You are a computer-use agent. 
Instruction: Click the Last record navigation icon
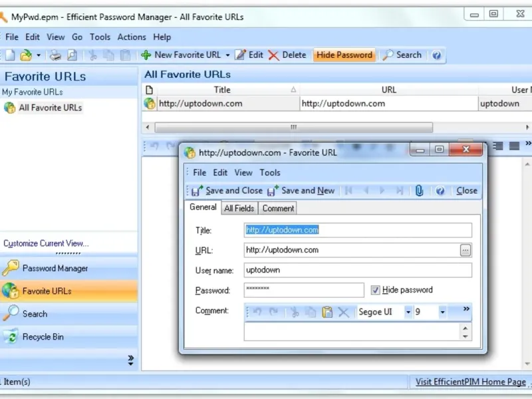pyautogui.click(x=400, y=191)
